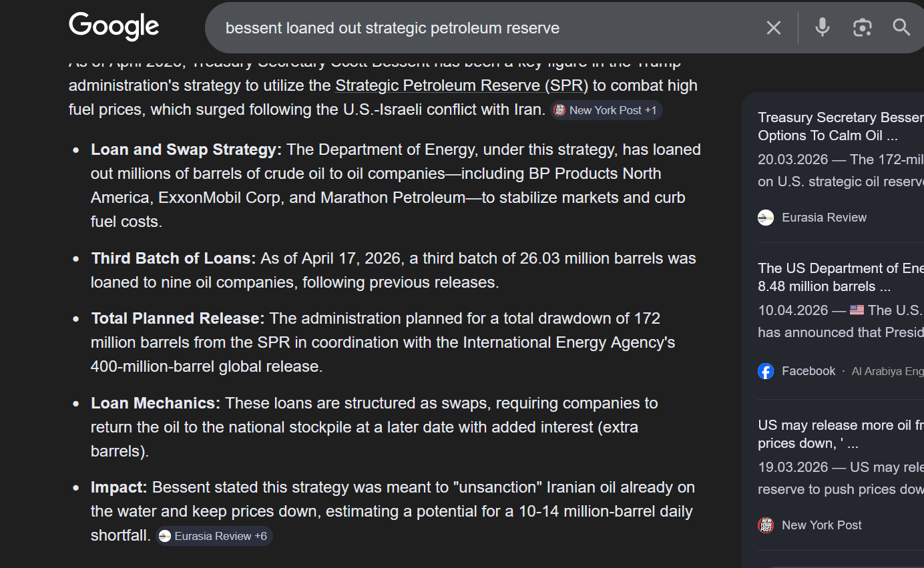Select the Third Batch of Loans heading

[x=174, y=258]
